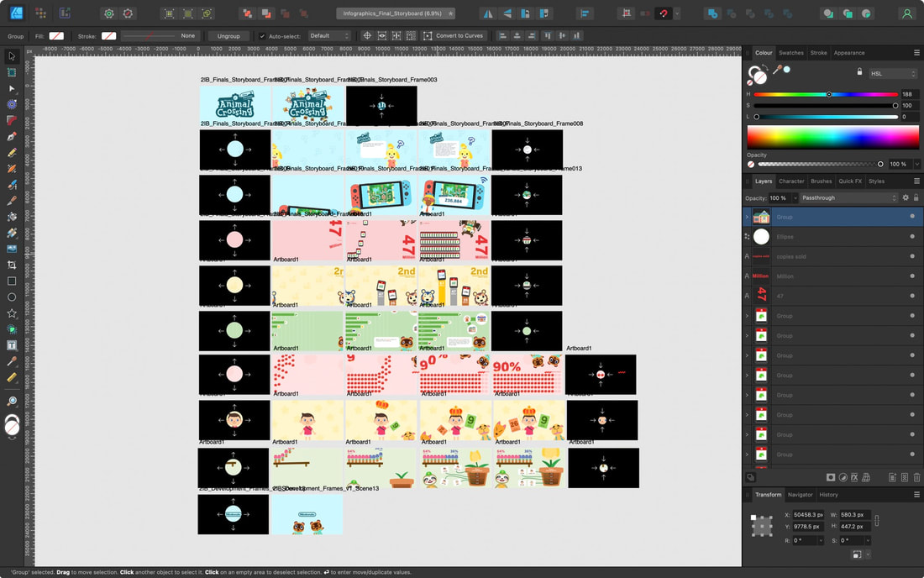
Task: Toggle the Auto-select checkbox
Action: click(262, 36)
